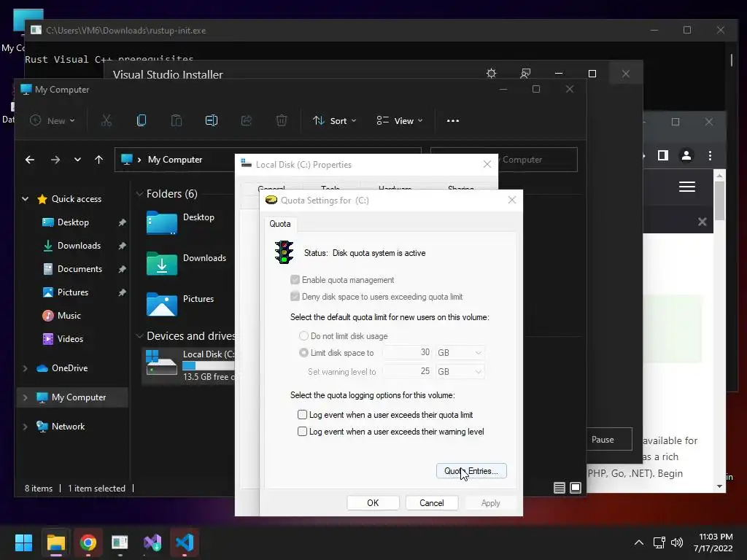Go back using the Explorer back arrow
This screenshot has height=560, width=747.
[29, 160]
